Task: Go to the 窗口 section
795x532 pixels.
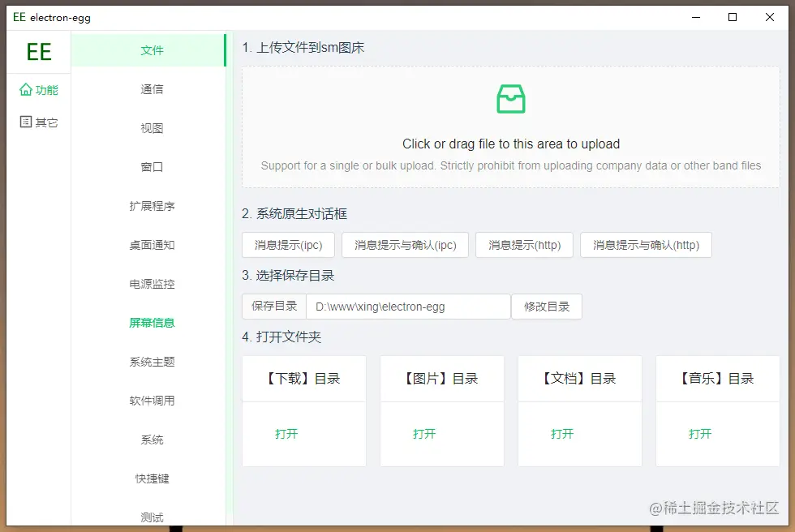Action: (152, 167)
